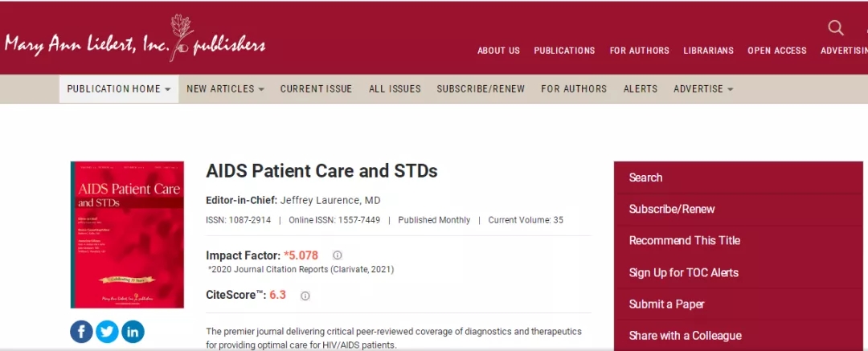Share via Twitter icon
Image resolution: width=868 pixels, height=351 pixels.
click(x=107, y=331)
